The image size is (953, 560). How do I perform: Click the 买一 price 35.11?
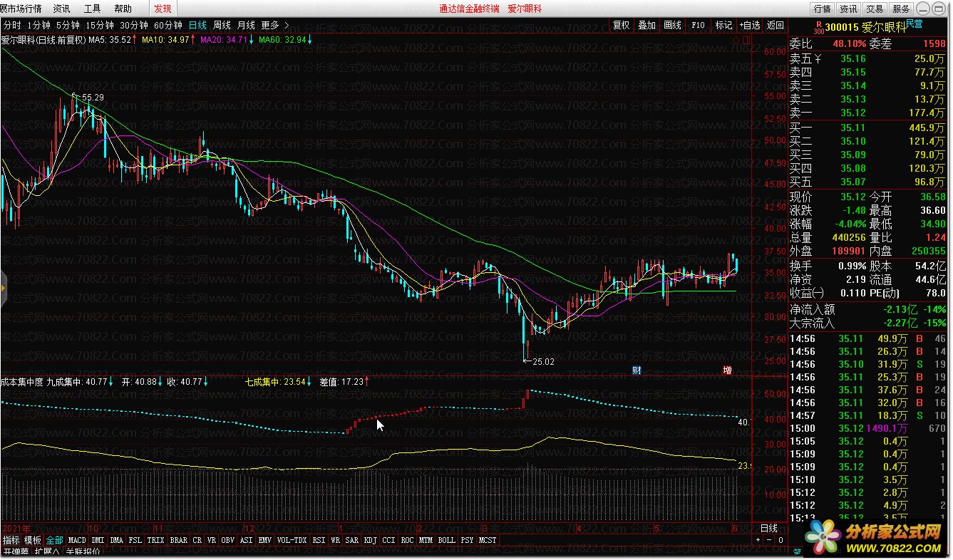coord(853,128)
